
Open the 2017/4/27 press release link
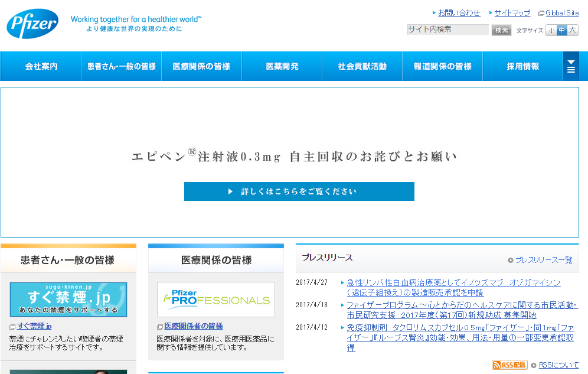453,287
